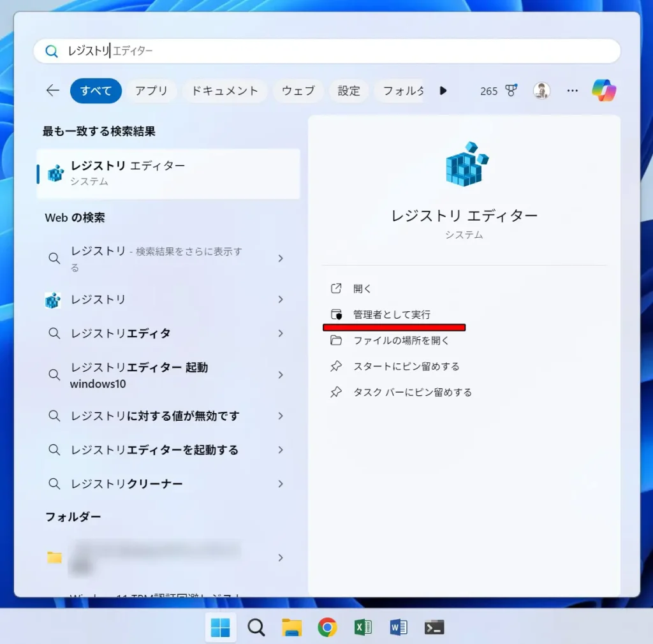This screenshot has height=644, width=653.
Task: Launch Terminal from taskbar
Action: tap(434, 627)
